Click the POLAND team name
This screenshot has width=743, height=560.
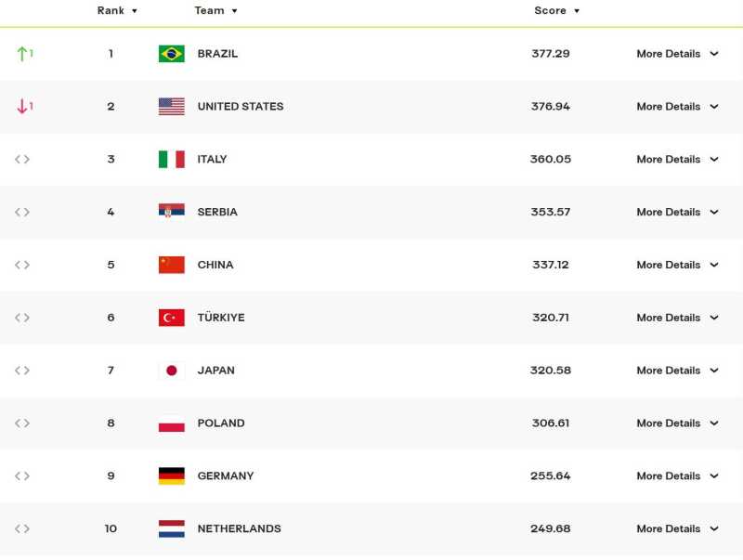221,423
